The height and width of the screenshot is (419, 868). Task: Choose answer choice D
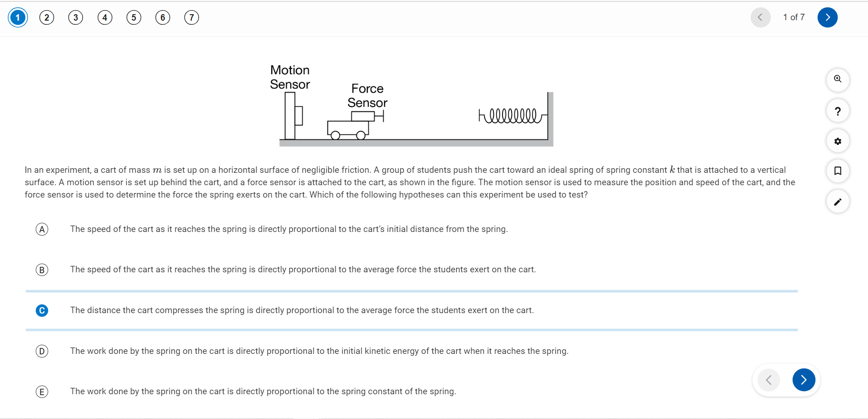coord(42,351)
